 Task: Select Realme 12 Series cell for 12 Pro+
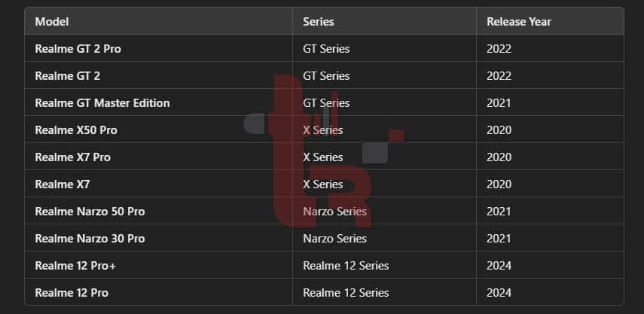(x=346, y=265)
